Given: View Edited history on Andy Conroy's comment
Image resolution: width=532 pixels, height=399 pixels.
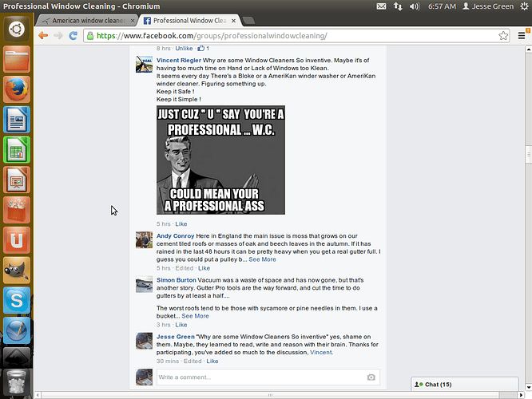Looking at the screenshot, I should pos(185,268).
